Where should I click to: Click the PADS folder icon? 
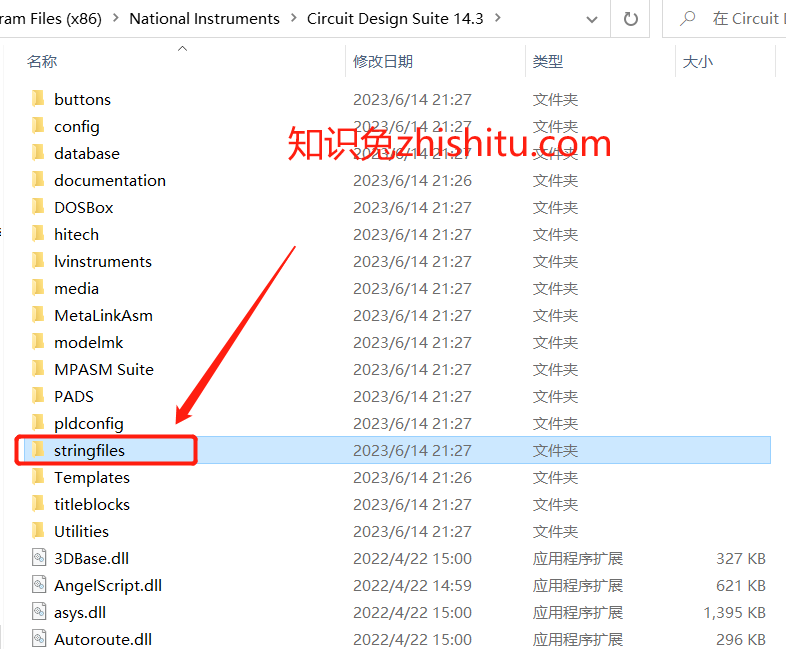[38, 396]
